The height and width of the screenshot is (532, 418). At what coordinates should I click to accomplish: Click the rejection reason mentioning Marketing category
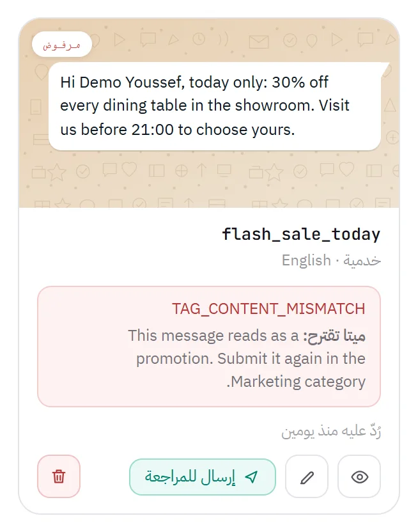(247, 358)
